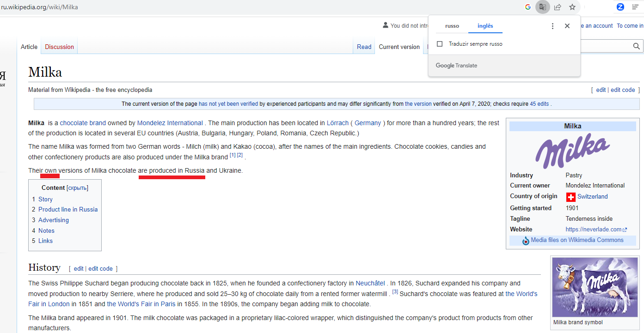Open the Article tab
Viewport: 644px width, 333px height.
[x=29, y=47]
